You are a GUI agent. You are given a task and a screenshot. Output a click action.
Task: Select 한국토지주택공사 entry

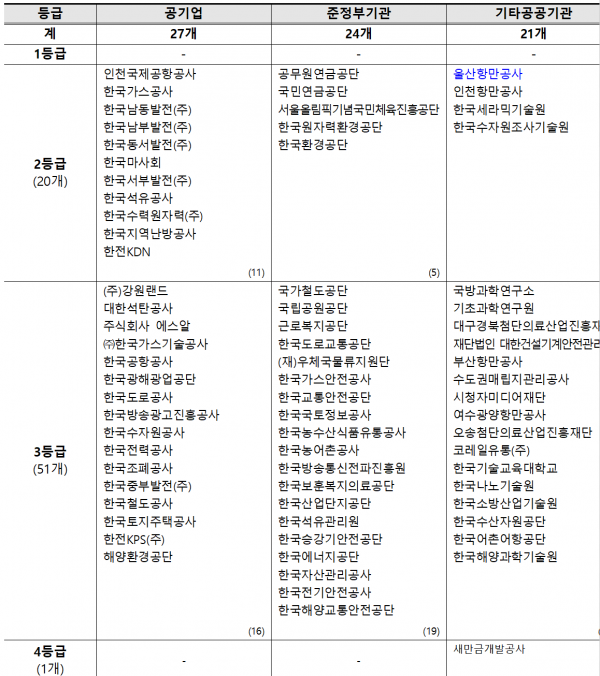(150, 521)
